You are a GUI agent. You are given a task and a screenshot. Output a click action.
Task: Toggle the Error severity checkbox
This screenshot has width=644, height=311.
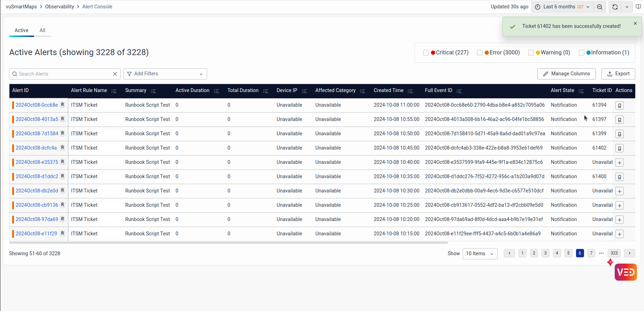479,53
